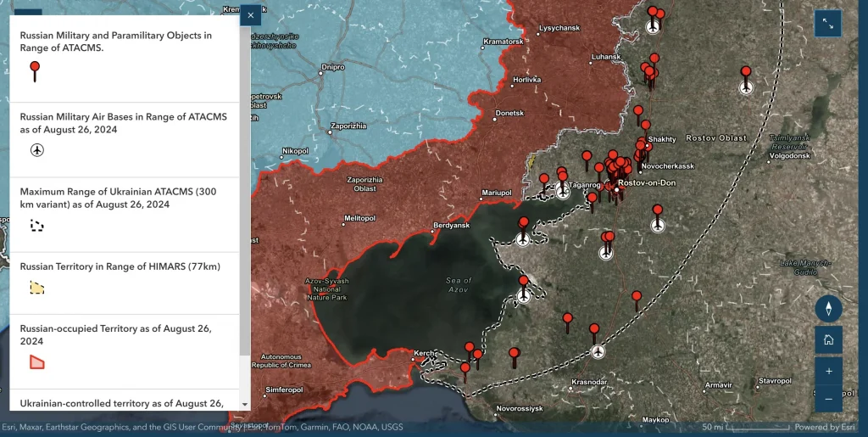Click the Stavropol city label
Image resolution: width=868 pixels, height=437 pixels.
pos(775,381)
